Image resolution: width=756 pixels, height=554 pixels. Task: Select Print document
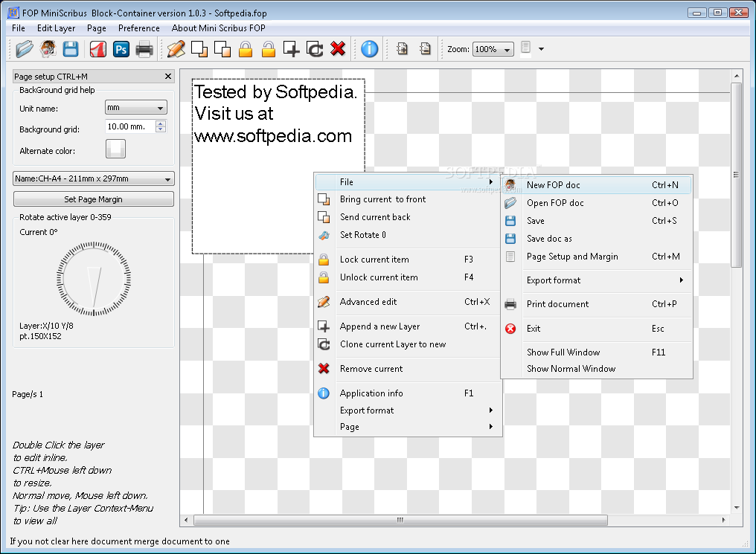597,304
